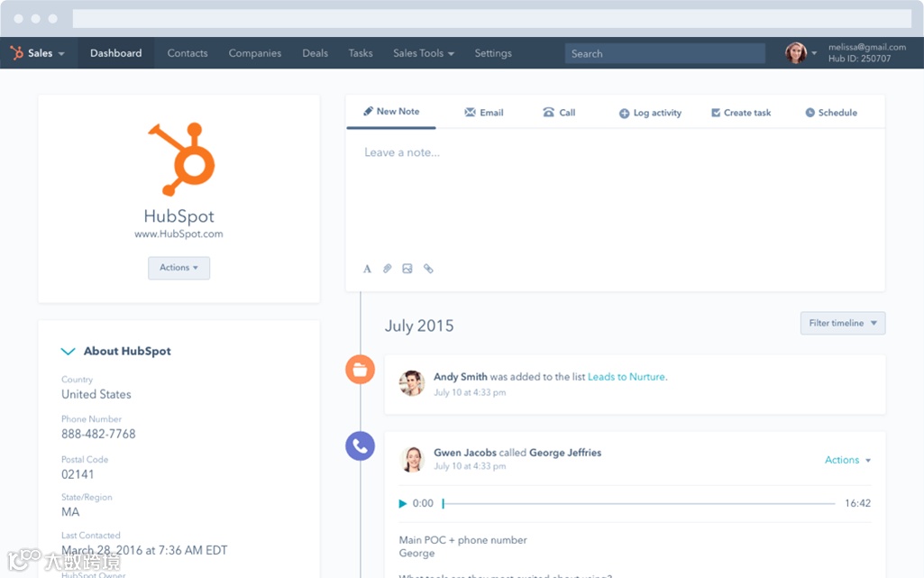
Task: Click the 16:42 recording duration
Action: 857,503
